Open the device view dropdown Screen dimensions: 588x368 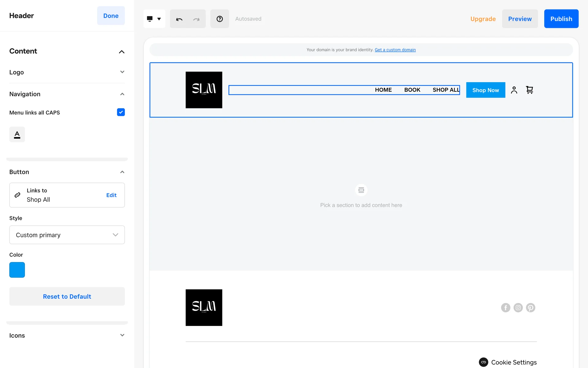[x=154, y=19]
